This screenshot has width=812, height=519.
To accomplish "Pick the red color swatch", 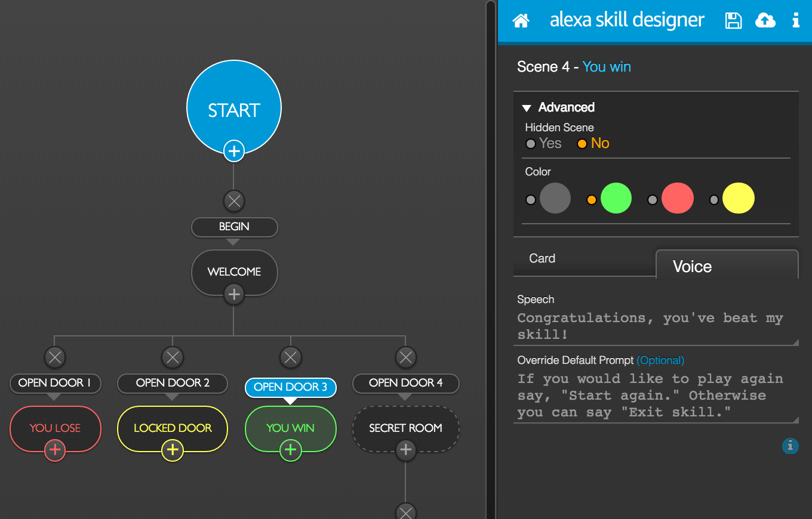I will 677,199.
